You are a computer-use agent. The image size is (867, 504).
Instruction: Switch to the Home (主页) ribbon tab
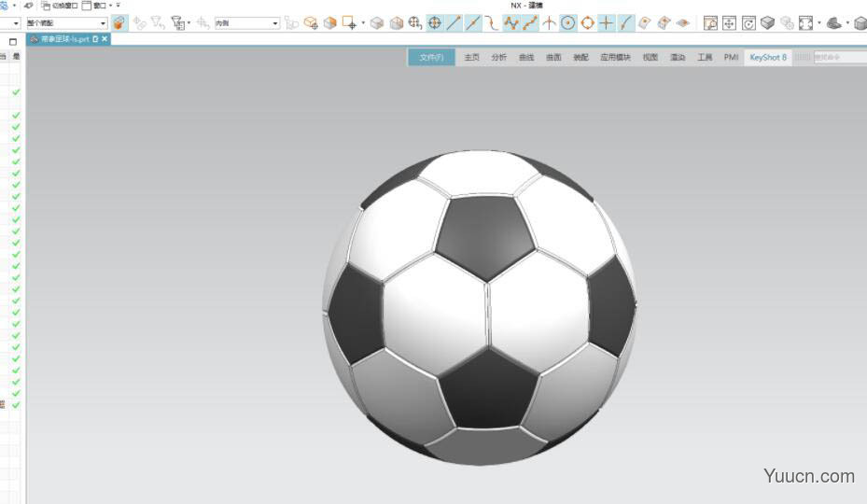click(471, 58)
